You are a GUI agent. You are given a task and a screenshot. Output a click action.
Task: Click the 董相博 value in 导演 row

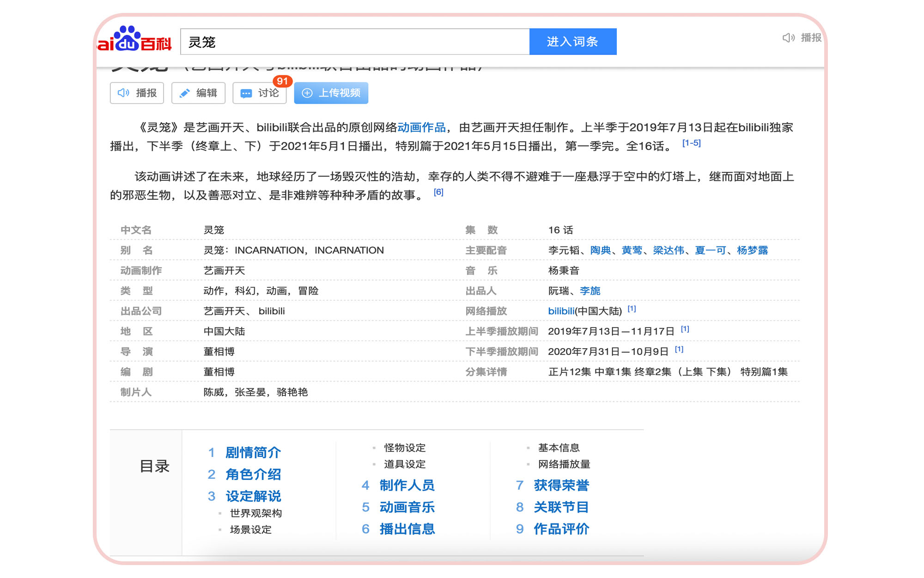pyautogui.click(x=219, y=351)
